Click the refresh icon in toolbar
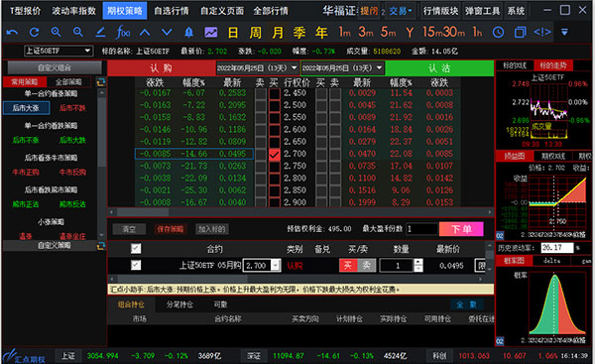 [34, 33]
